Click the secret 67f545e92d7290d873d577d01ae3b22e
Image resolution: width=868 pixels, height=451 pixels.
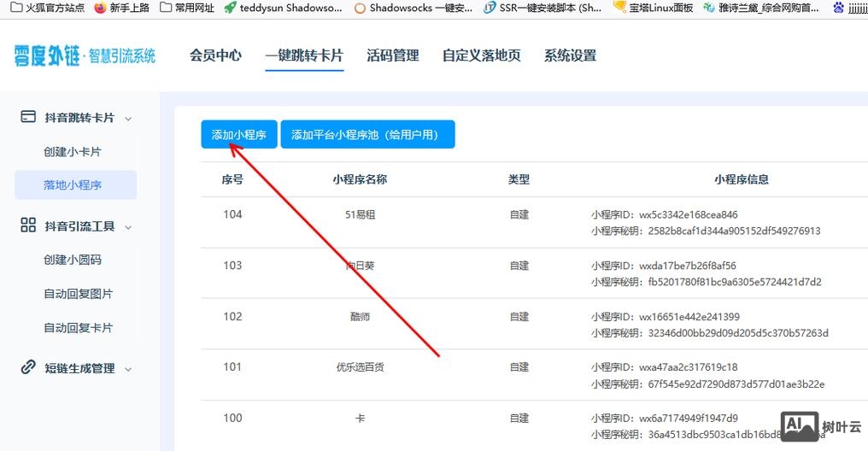[736, 384]
